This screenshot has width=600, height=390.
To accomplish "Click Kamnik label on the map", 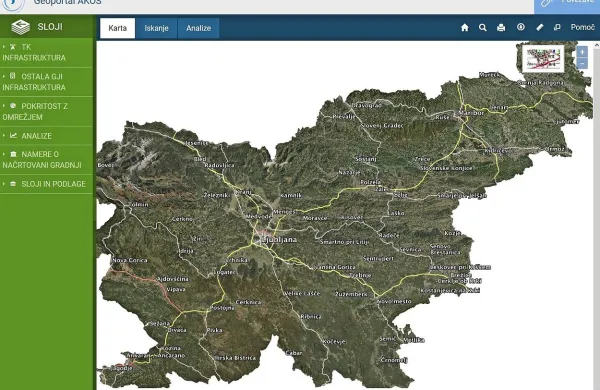I will [x=291, y=195].
